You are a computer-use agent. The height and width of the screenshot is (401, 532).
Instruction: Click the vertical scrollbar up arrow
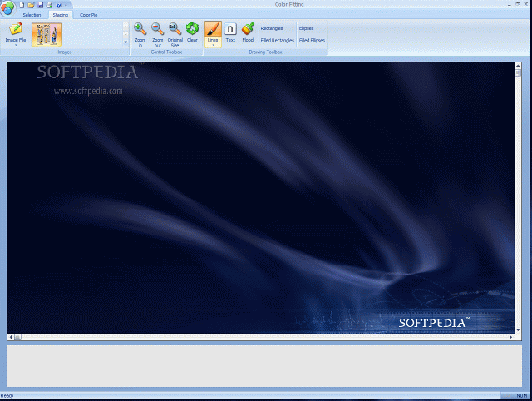518,66
